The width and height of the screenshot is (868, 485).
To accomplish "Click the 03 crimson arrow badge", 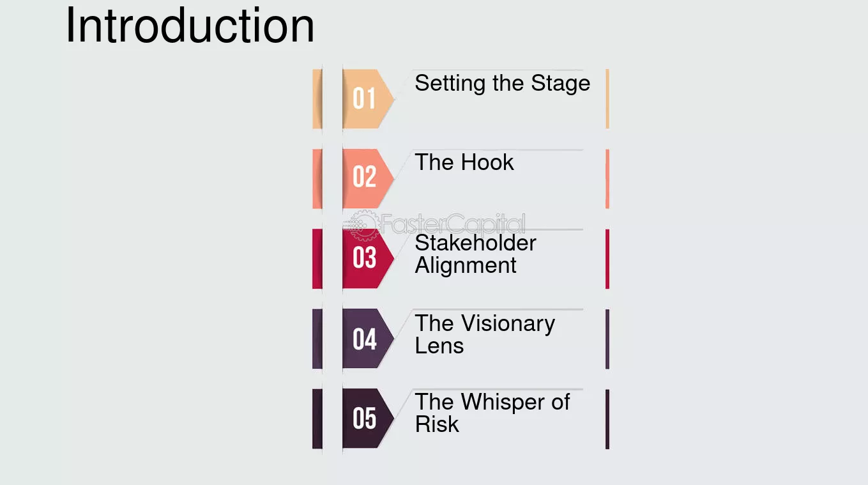I will click(367, 258).
